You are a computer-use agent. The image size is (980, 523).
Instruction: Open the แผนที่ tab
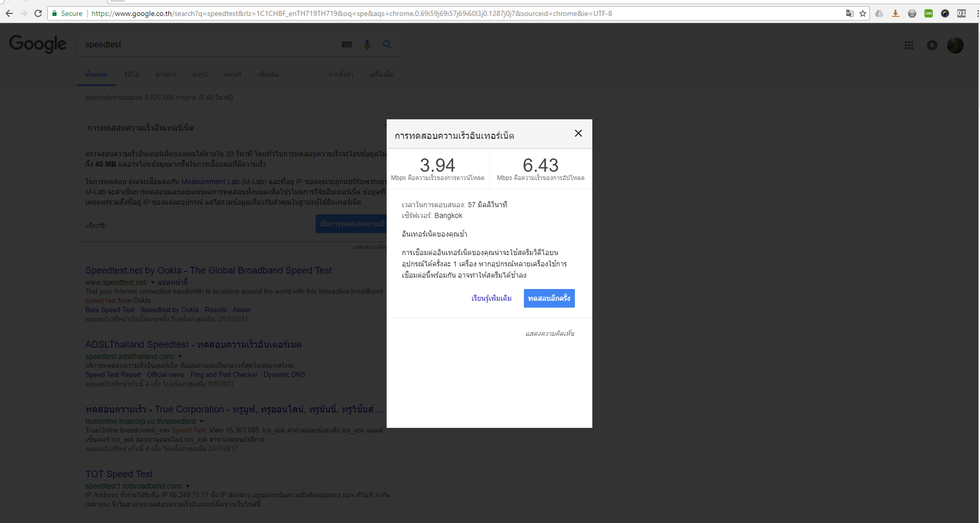(232, 75)
